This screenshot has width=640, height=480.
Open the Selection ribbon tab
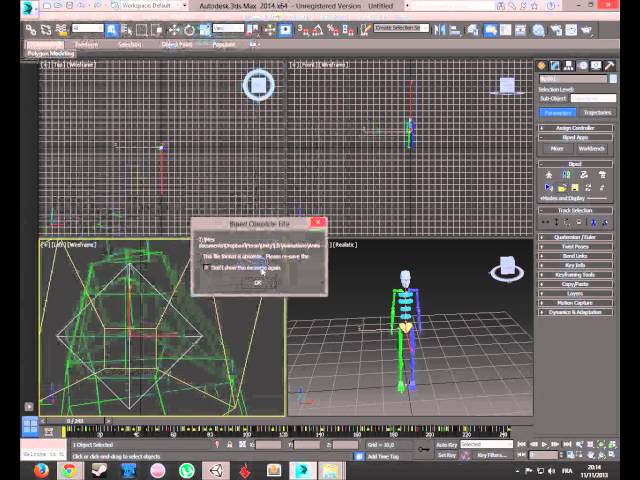[x=130, y=44]
